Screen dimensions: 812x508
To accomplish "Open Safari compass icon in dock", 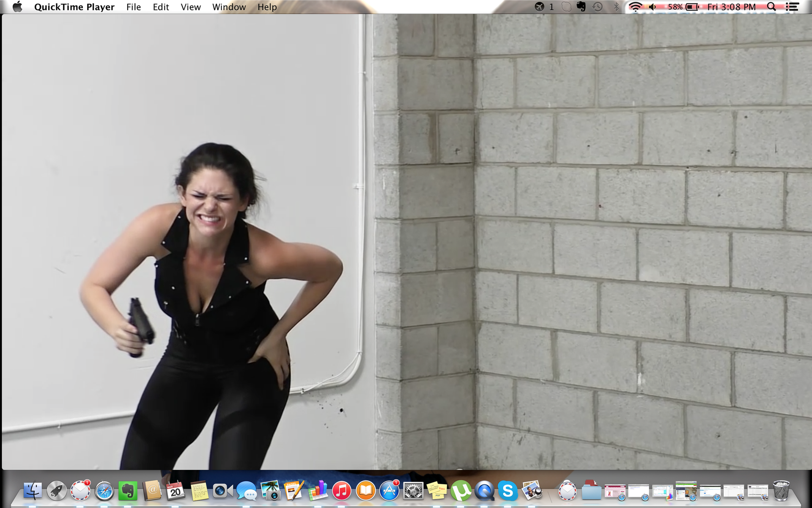I will (104, 491).
